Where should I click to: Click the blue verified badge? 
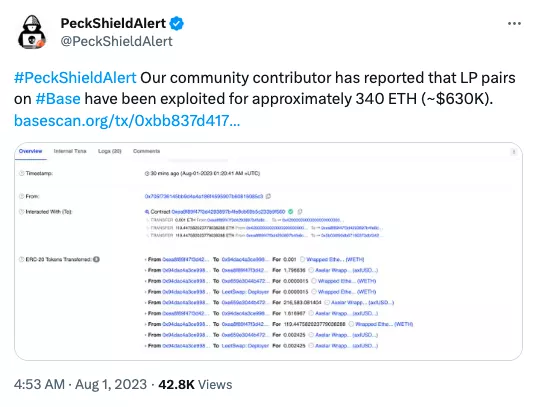[177, 24]
